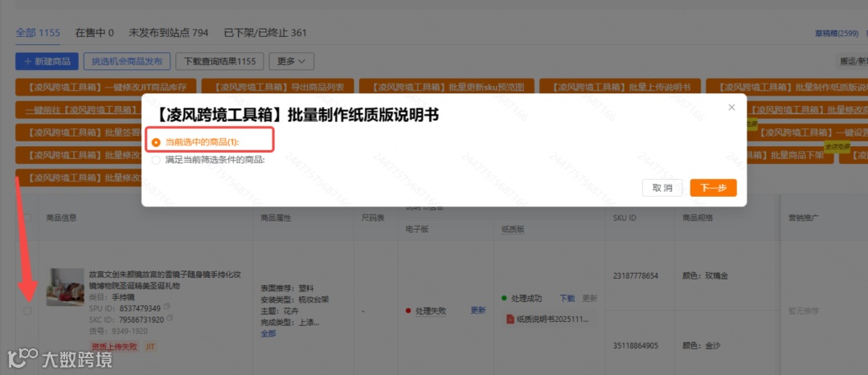Select the 满足当前筛选条件的商品 radio option
The height and width of the screenshot is (375, 868).
tap(156, 160)
